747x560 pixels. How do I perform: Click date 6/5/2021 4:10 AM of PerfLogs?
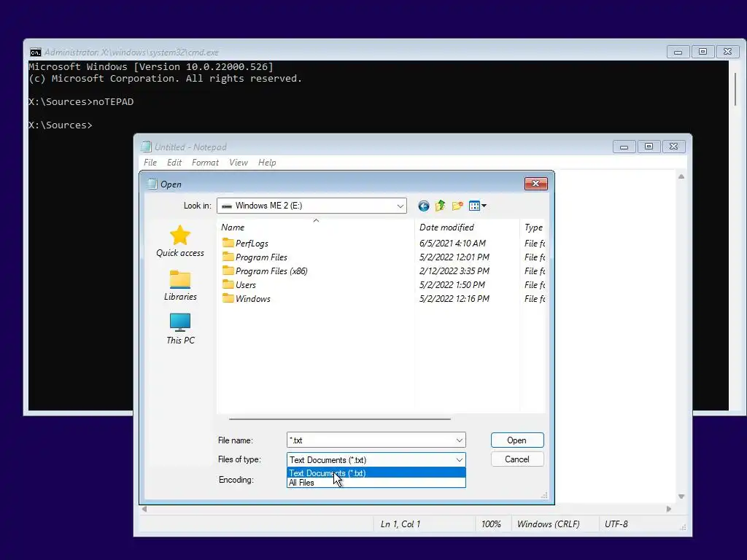click(452, 244)
